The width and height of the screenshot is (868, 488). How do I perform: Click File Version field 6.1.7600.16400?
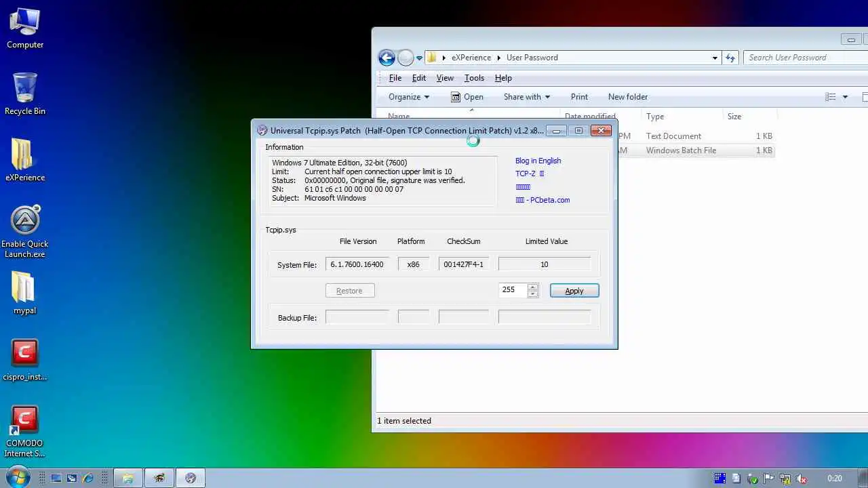[357, 264]
